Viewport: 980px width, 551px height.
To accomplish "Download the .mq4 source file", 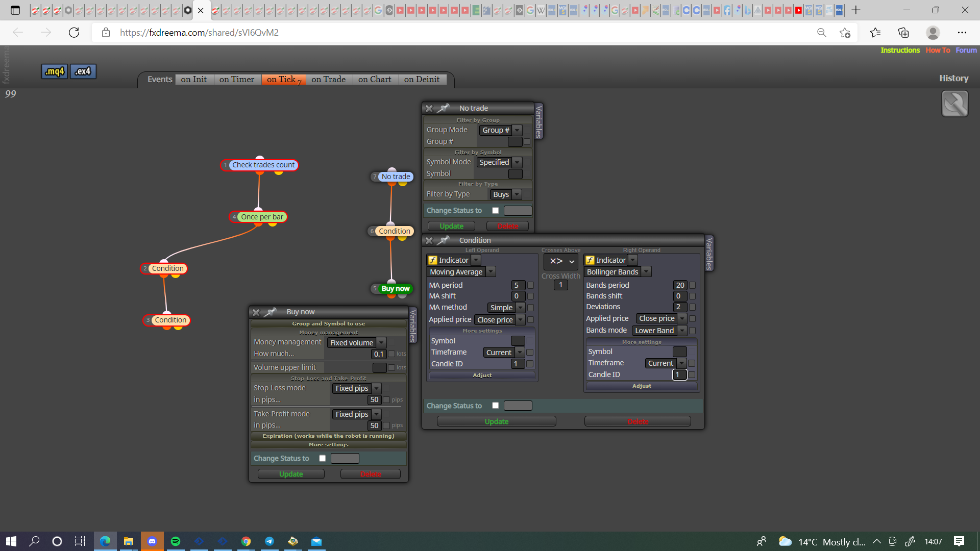I will pos(55,71).
